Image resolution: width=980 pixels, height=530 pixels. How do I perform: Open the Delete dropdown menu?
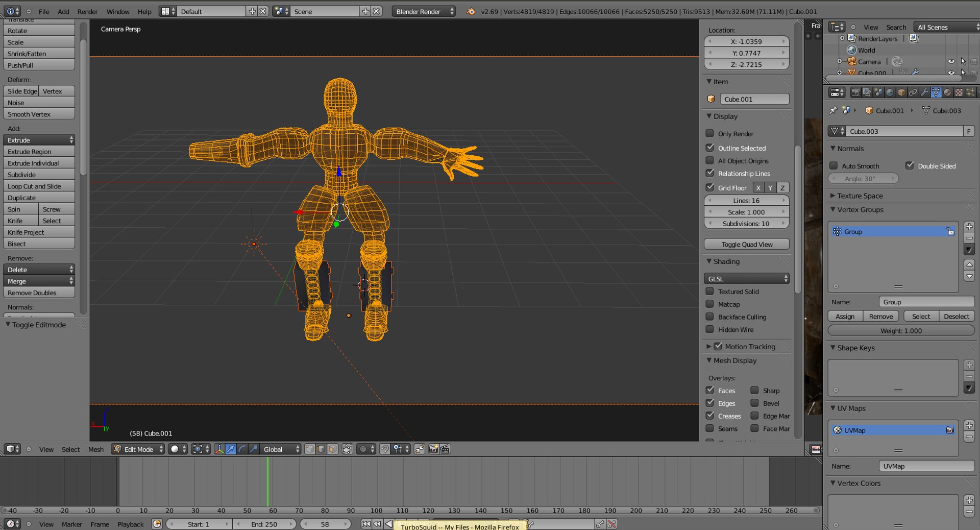[39, 270]
